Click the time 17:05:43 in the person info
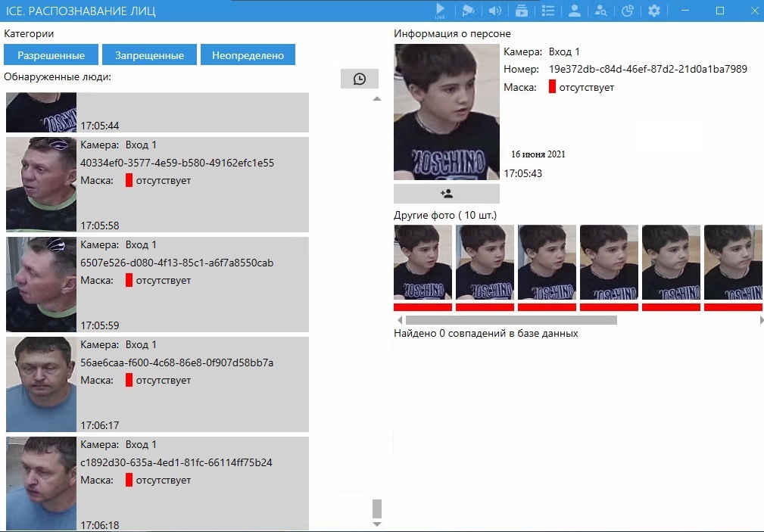 click(x=522, y=173)
